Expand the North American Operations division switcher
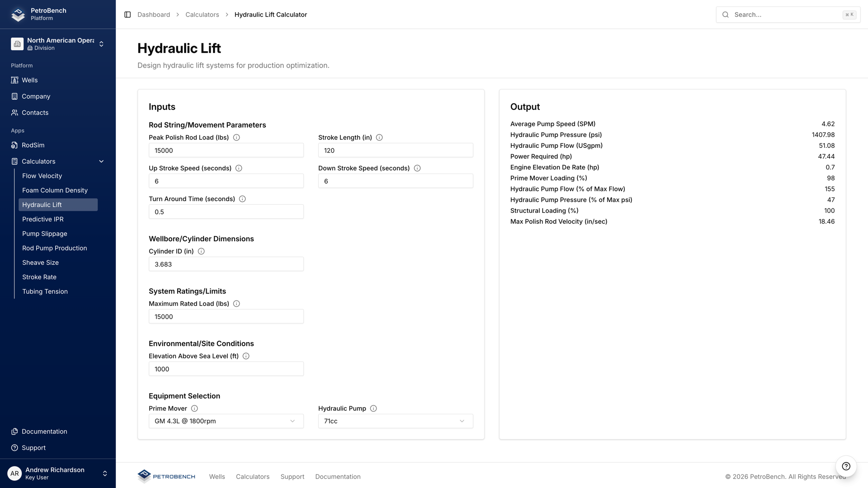Viewport: 868px width, 488px height. [x=102, y=44]
